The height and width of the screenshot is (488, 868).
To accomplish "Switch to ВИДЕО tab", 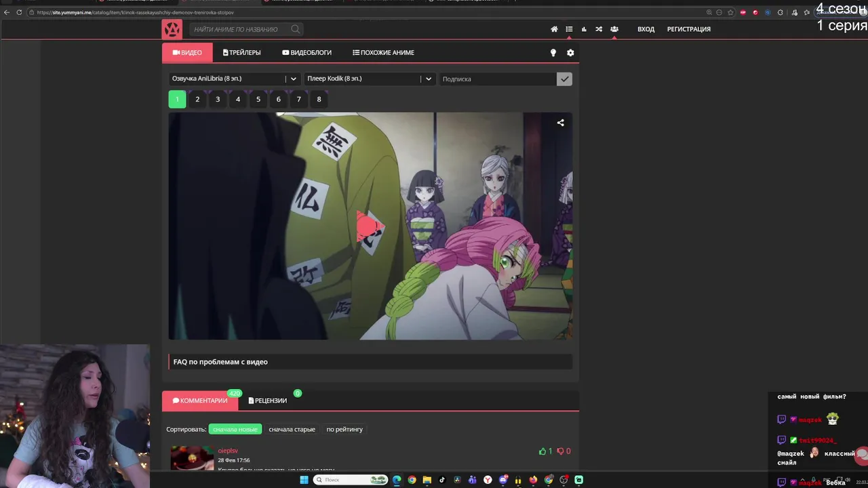I will tap(187, 53).
